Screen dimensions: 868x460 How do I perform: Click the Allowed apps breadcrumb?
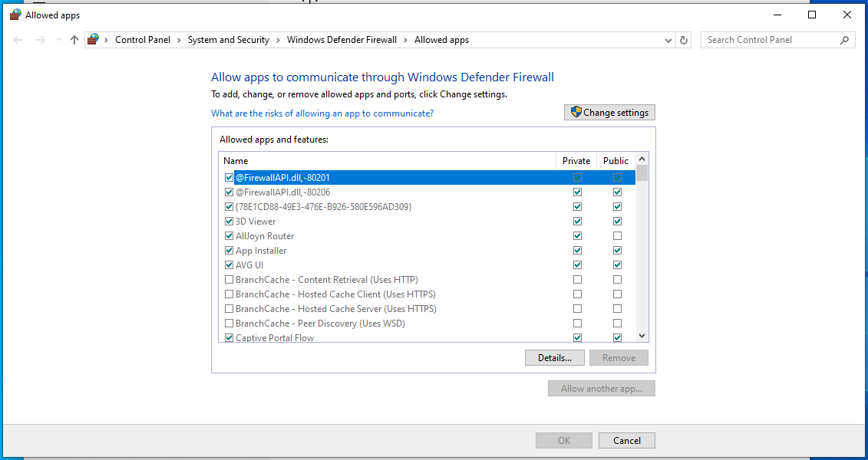point(442,40)
